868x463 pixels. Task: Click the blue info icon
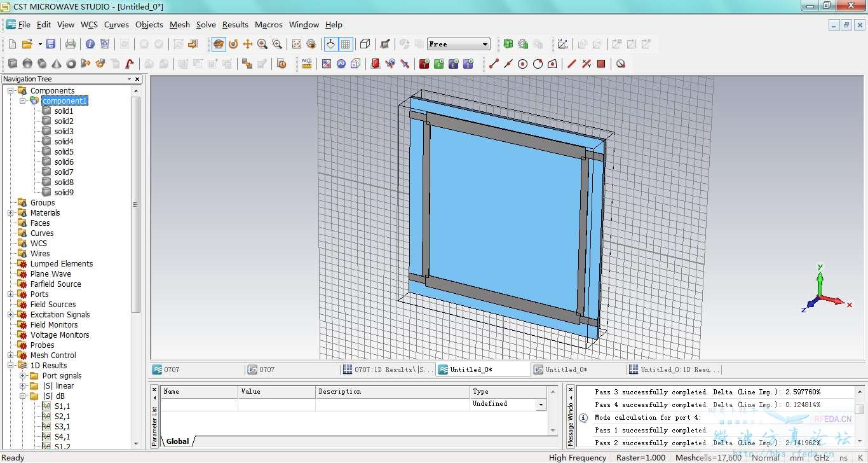pyautogui.click(x=90, y=44)
